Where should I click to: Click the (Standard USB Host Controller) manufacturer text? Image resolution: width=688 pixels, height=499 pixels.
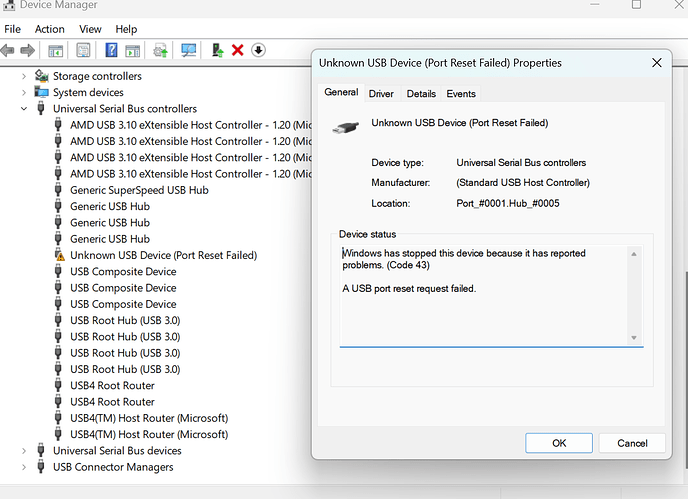523,183
